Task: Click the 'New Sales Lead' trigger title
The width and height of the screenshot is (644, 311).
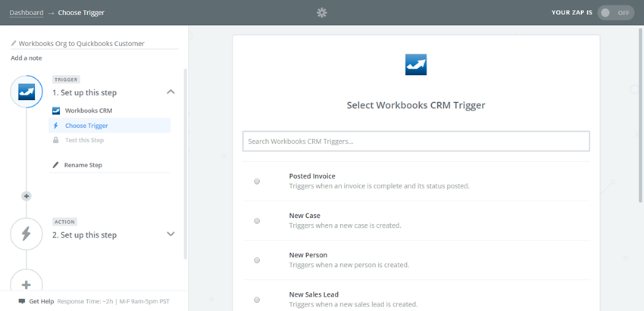Action: click(x=314, y=294)
